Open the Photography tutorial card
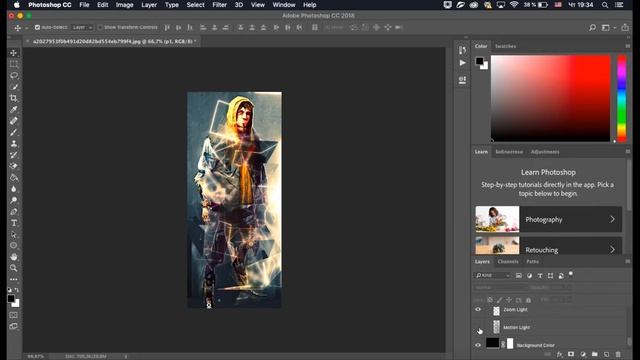Image resolution: width=640 pixels, height=360 pixels. point(549,219)
